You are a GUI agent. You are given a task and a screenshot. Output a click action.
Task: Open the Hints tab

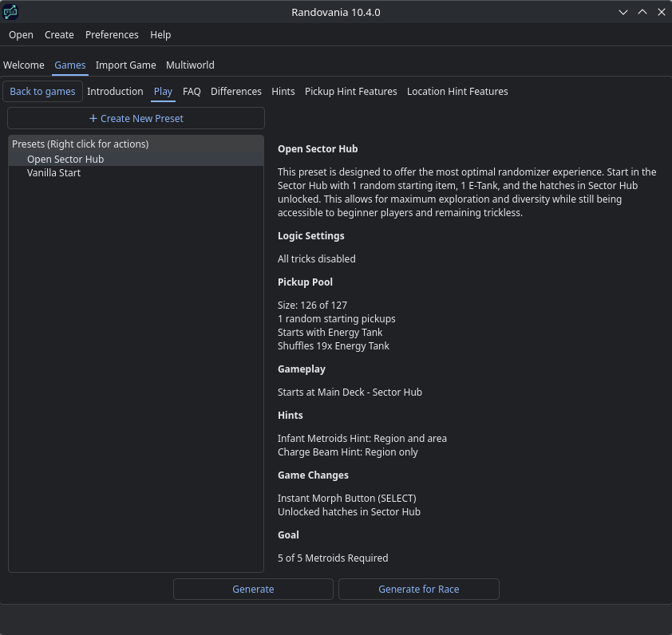coord(283,92)
